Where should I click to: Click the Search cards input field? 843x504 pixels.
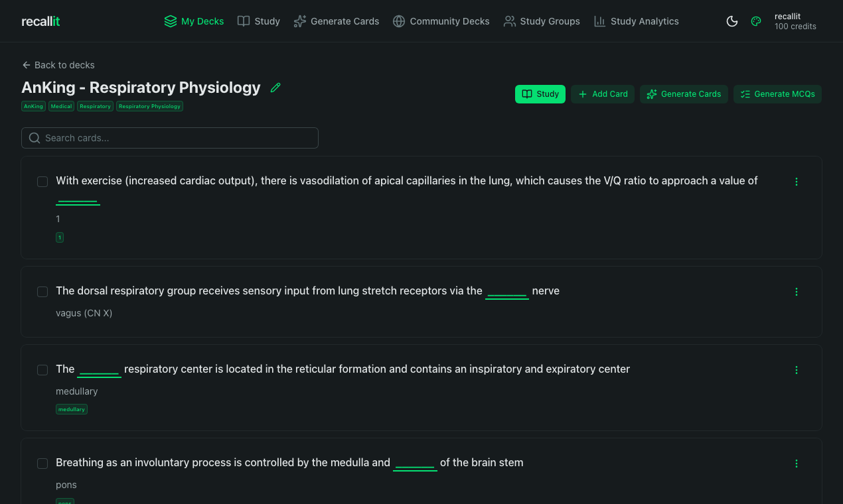click(169, 137)
